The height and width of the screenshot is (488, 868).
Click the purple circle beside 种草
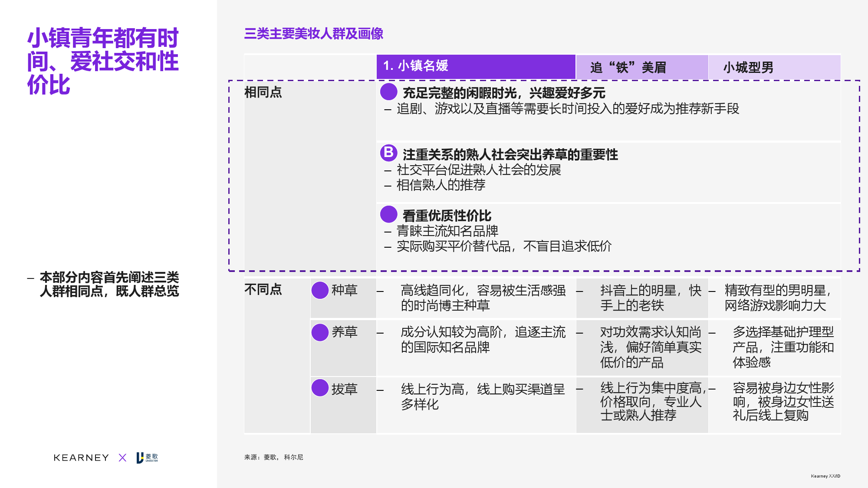tap(320, 290)
